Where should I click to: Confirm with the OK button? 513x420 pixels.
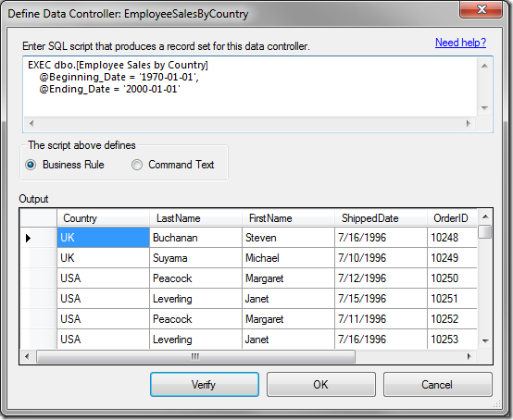(321, 384)
